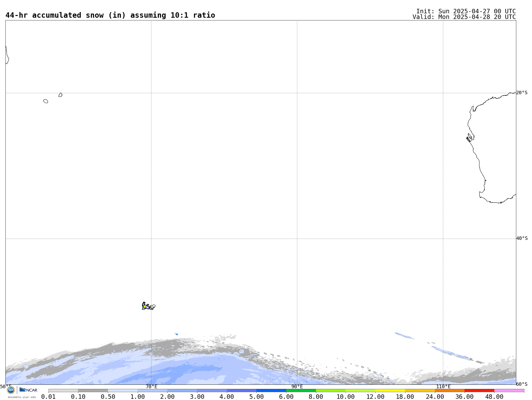The height and width of the screenshot is (400, 532).
Task: Pick the yellow 12.00–18.00 color swatch
Action: [390, 391]
